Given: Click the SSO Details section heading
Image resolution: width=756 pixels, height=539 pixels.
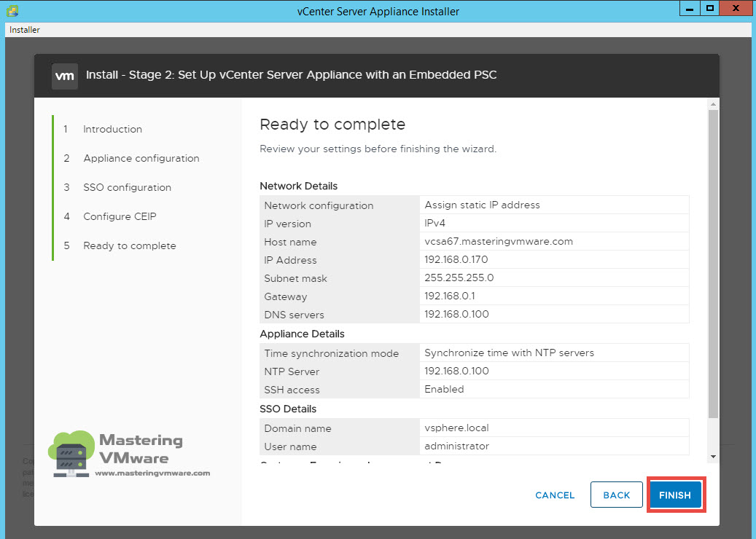Looking at the screenshot, I should [x=288, y=409].
